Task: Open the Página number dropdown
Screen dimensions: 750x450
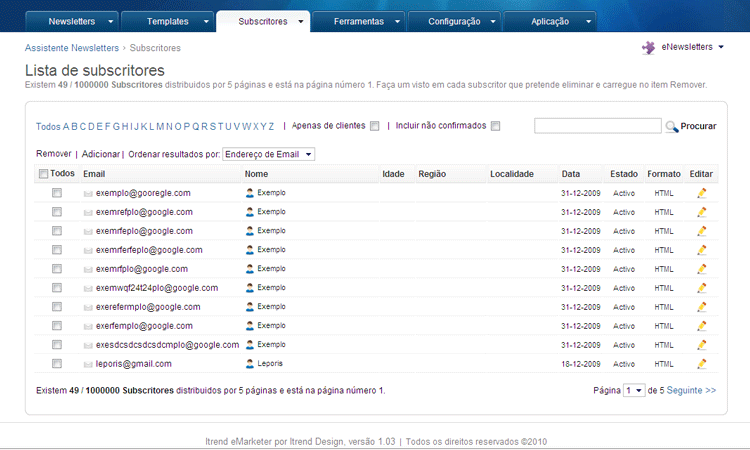Action: (634, 390)
